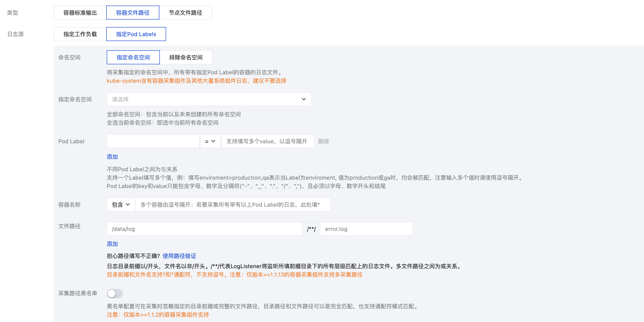Choose 指定命名空间 namespace mode

point(133,58)
